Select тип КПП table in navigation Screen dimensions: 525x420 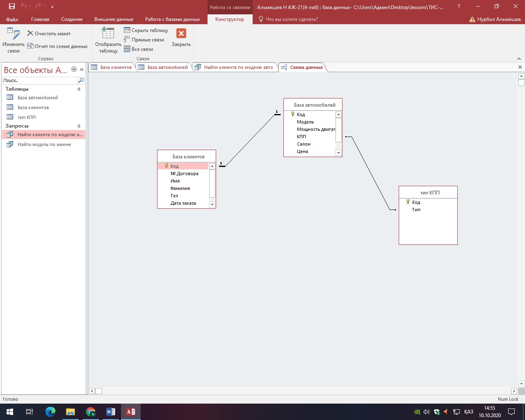click(27, 117)
